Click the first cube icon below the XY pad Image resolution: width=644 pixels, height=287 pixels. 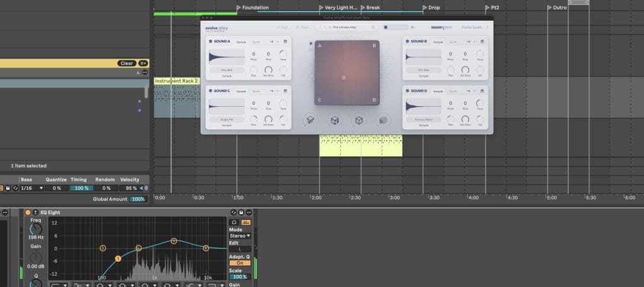pyautogui.click(x=311, y=120)
